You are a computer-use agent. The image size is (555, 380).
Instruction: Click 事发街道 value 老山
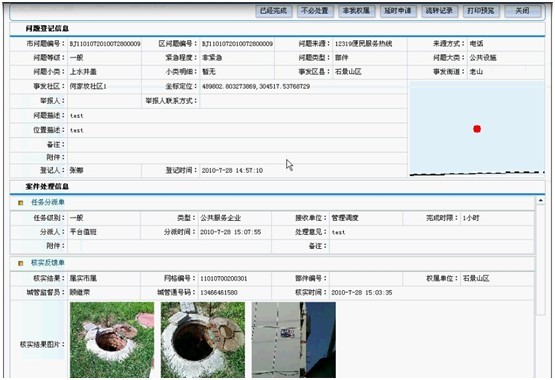476,72
